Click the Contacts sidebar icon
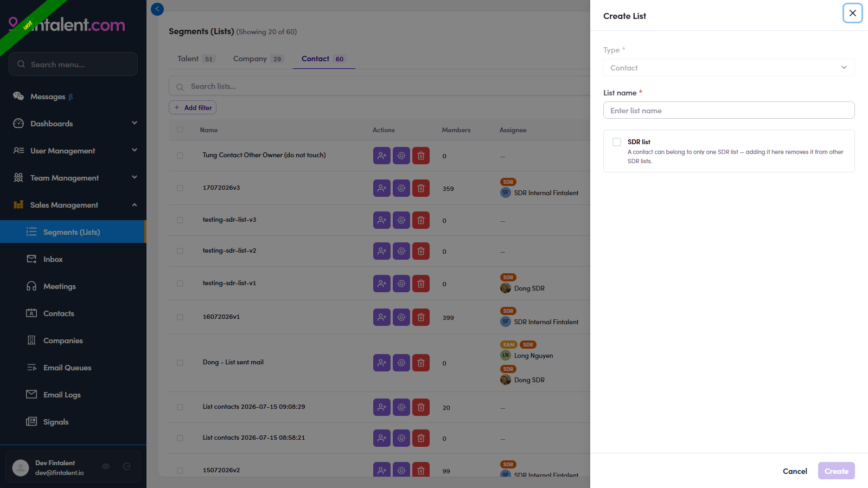Image resolution: width=868 pixels, height=488 pixels. tap(31, 313)
